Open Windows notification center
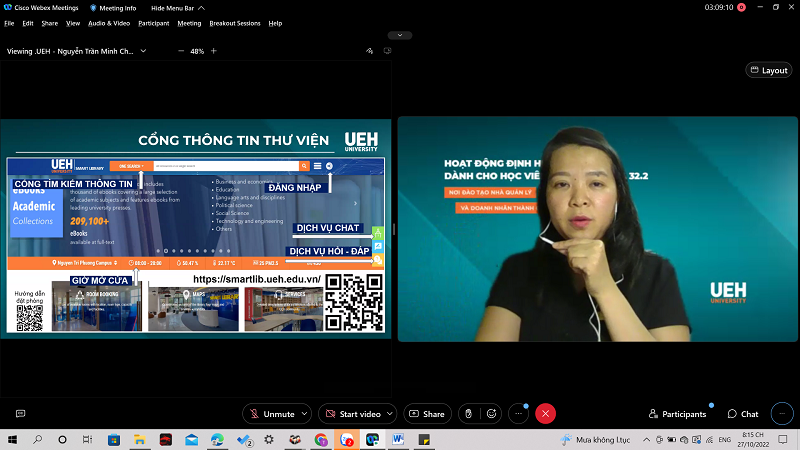 click(x=783, y=440)
